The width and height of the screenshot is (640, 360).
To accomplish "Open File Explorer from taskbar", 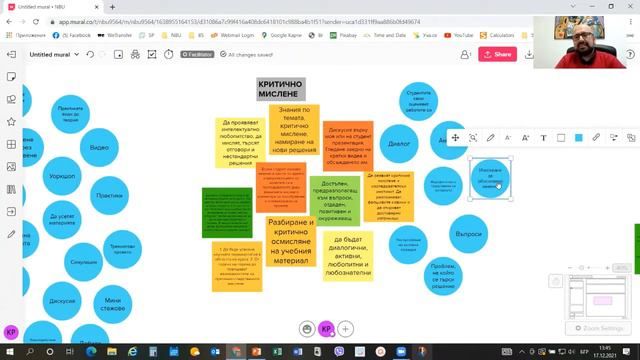I will tap(111, 351).
